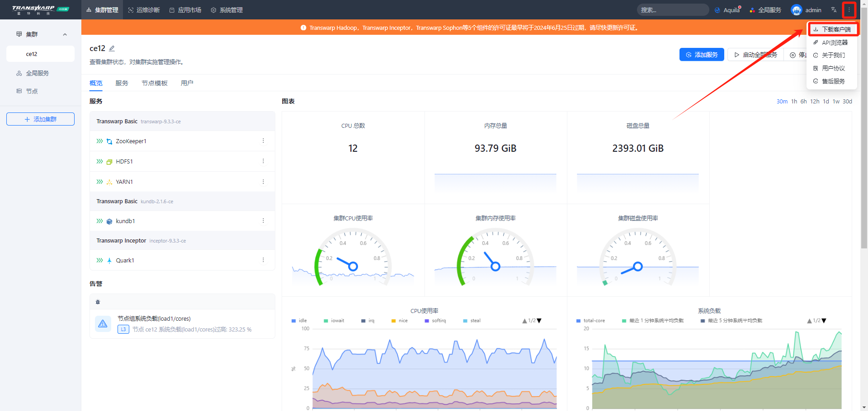Open the 系统管理 top menu
Viewport: 868px width, 411px height.
pos(227,10)
